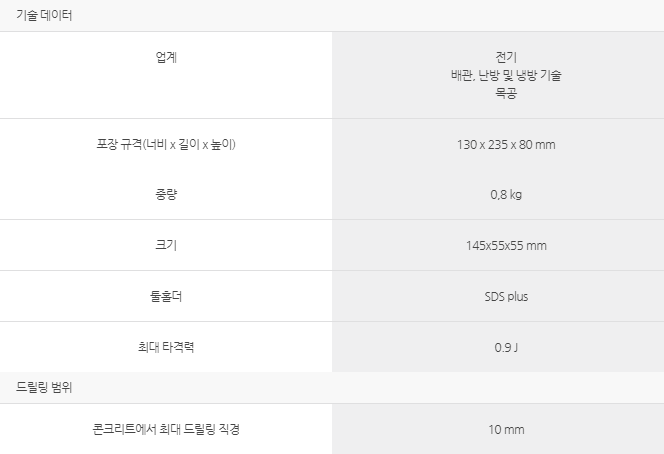Click the 0,8 kg weight value
Screen dimensions: 664x454
506,195
